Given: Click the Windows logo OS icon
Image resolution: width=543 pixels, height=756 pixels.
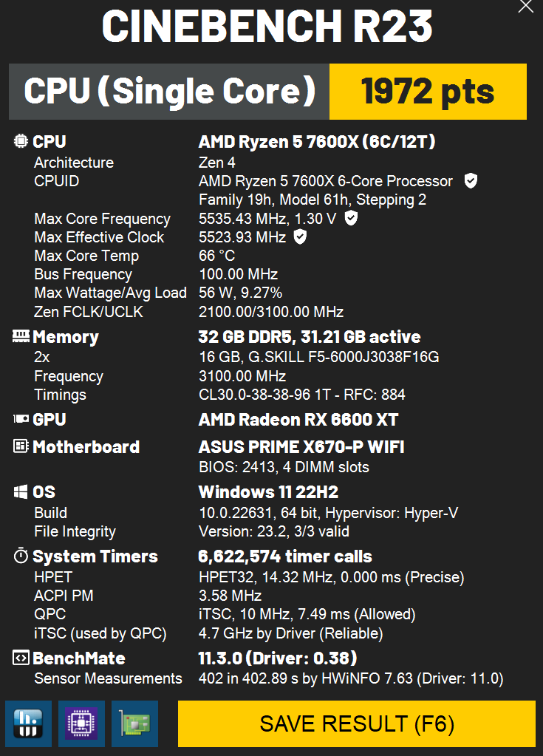Looking at the screenshot, I should (21, 491).
